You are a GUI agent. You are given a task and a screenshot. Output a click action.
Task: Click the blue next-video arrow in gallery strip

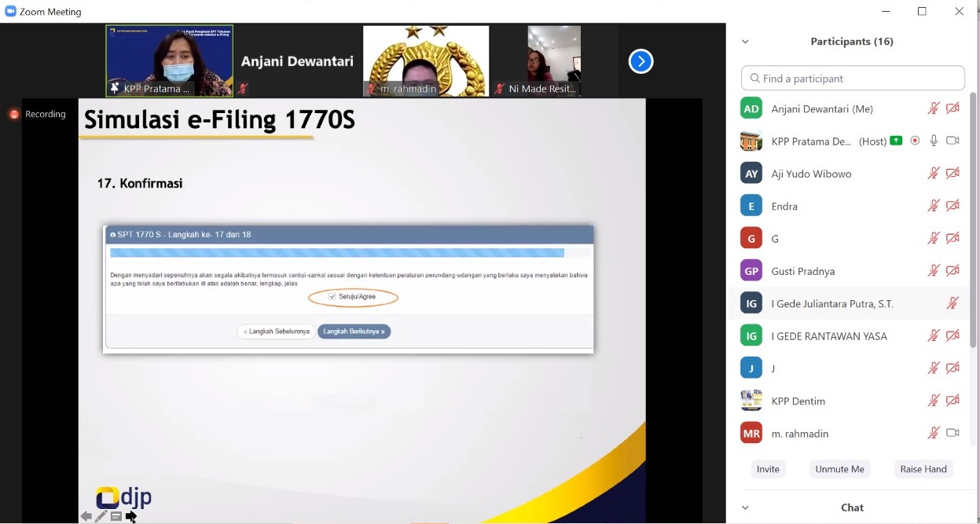coord(640,61)
